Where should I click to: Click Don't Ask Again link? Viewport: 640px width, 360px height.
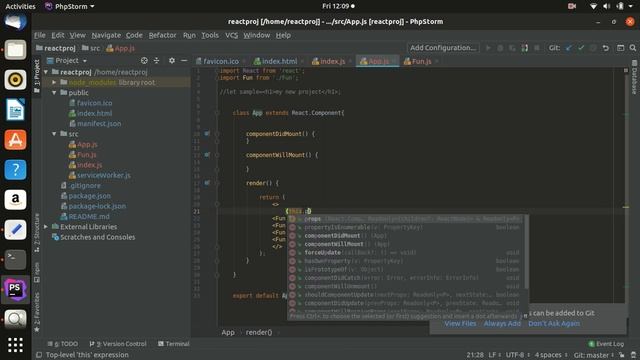tap(554, 323)
